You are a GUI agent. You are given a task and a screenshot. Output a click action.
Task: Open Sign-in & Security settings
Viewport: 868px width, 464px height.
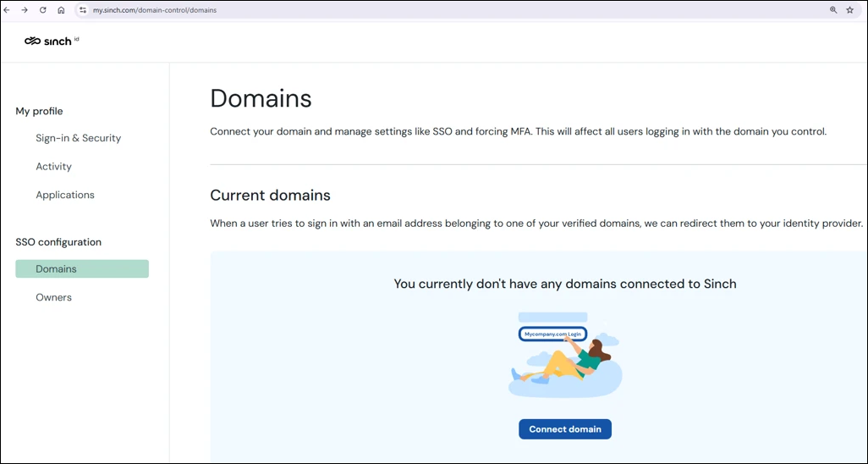[78, 138]
